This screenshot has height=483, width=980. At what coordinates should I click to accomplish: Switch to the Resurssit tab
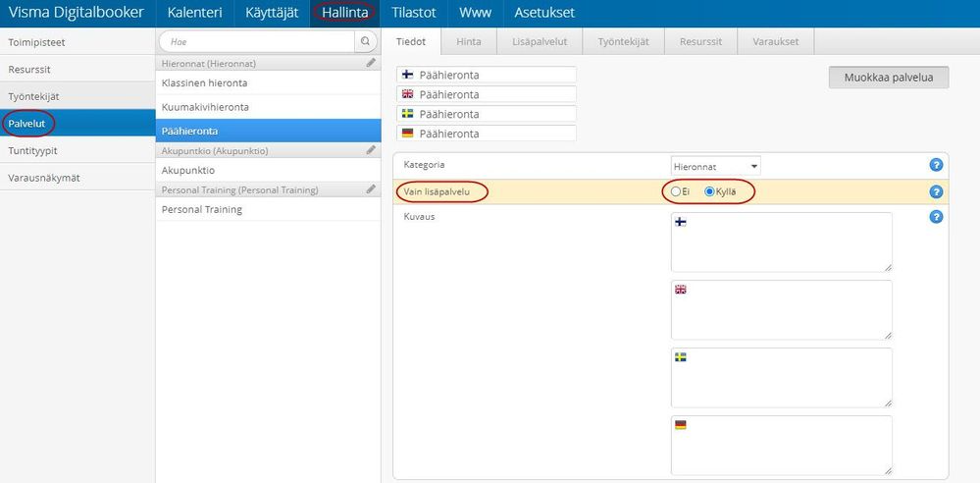(x=700, y=42)
